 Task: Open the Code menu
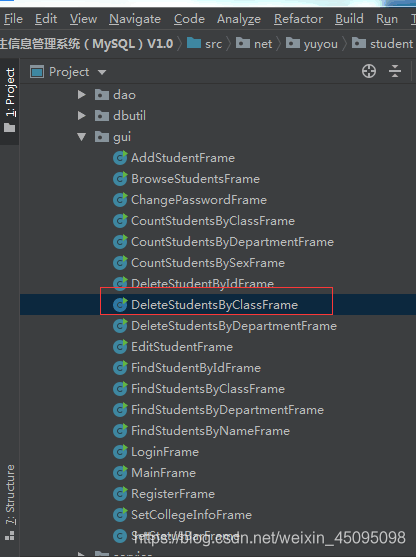(189, 19)
